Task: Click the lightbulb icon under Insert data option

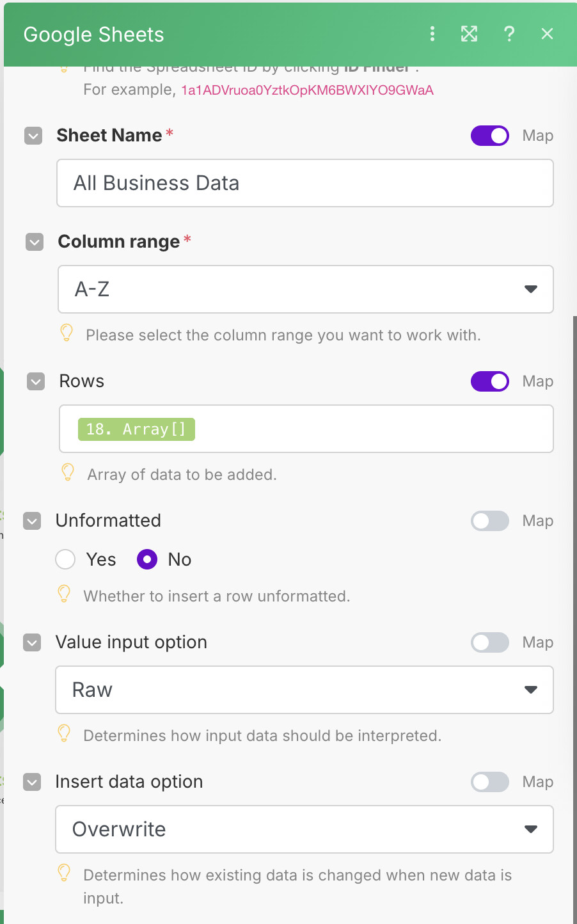Action: pos(64,873)
